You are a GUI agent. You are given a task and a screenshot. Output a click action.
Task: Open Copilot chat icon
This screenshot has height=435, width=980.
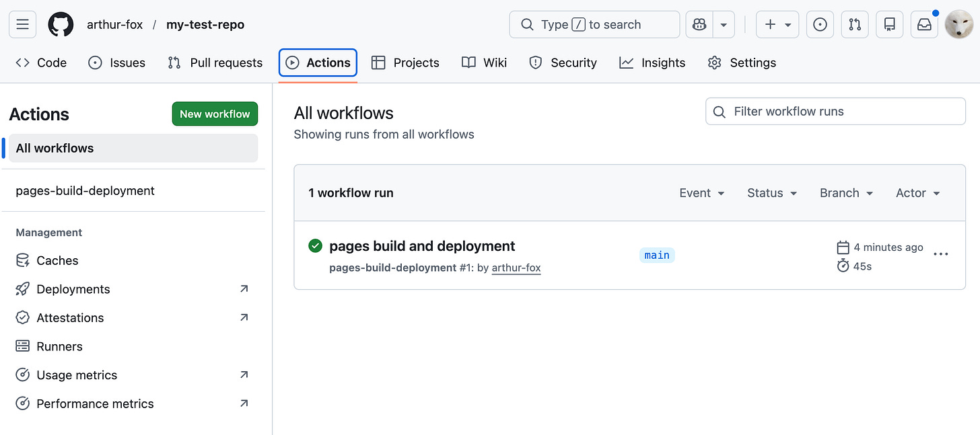point(699,25)
